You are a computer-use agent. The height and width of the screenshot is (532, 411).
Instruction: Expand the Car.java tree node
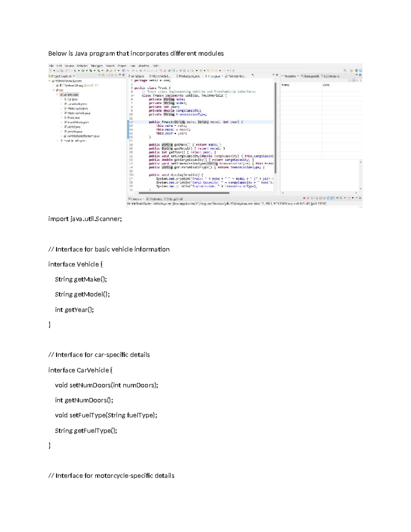pos(62,99)
